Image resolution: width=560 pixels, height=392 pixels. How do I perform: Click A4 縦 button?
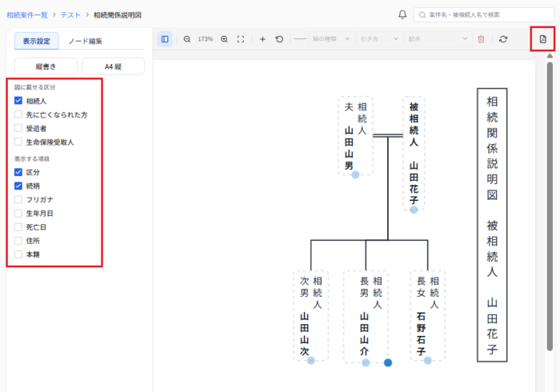click(114, 66)
